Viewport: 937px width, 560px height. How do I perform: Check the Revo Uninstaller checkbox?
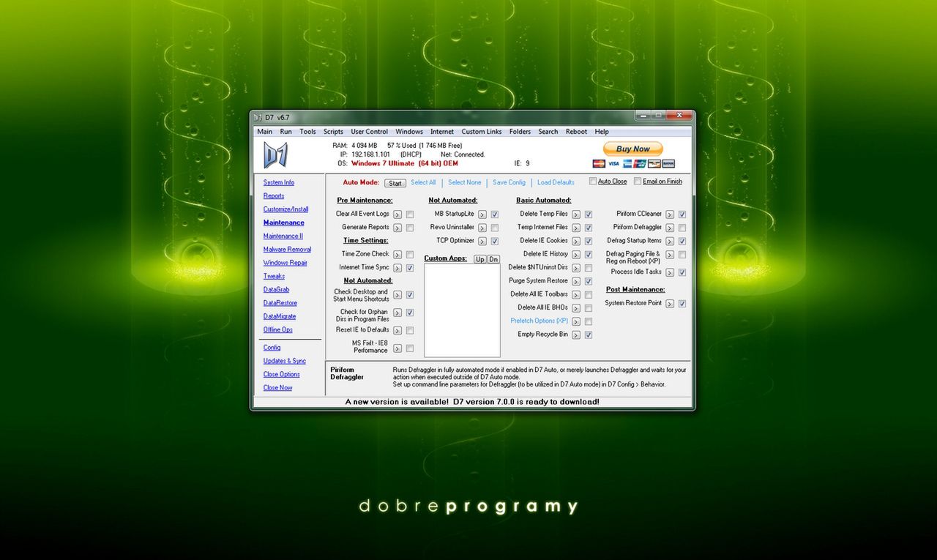coord(495,228)
